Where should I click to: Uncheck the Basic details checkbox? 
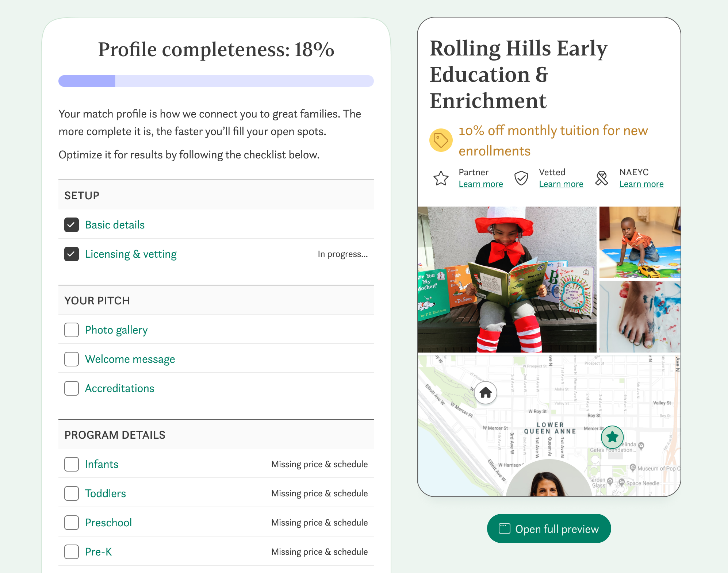[72, 225]
